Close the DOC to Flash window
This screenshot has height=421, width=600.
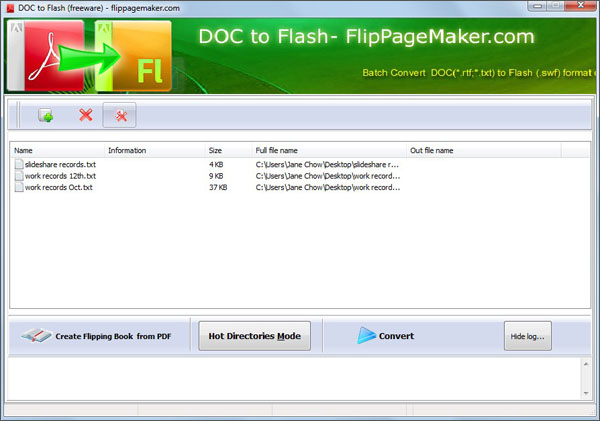coord(580,5)
